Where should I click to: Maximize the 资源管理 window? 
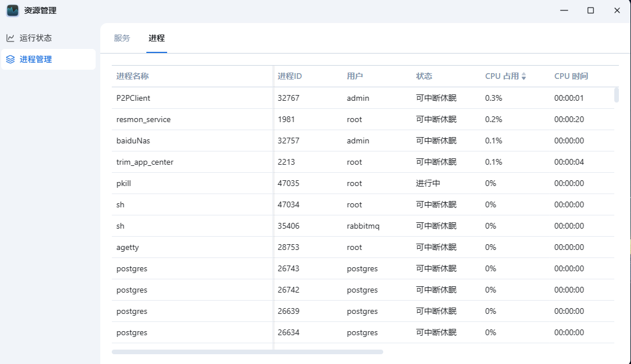(590, 10)
